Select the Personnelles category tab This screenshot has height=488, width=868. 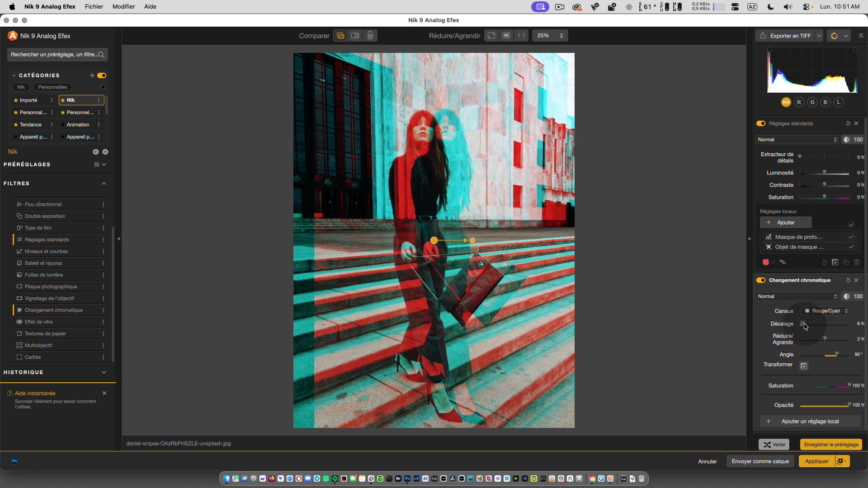(x=52, y=87)
